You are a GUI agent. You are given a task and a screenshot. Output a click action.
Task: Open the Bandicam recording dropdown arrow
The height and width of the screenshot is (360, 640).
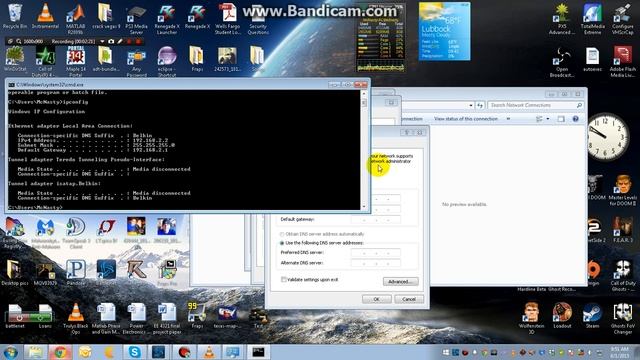click(x=102, y=41)
